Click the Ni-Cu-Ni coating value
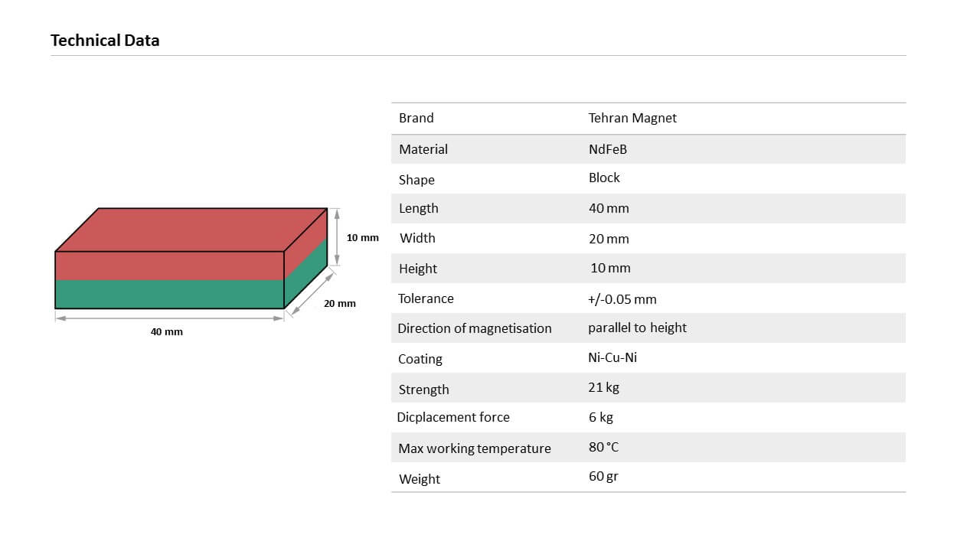This screenshot has width=980, height=551. point(612,357)
